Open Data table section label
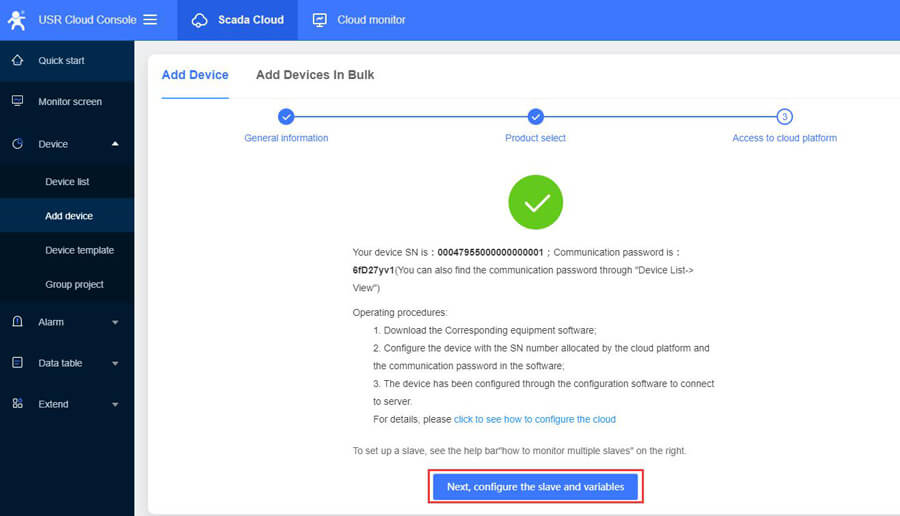 [x=60, y=363]
